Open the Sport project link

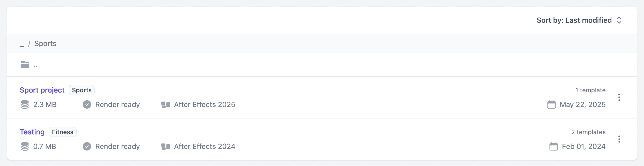(42, 90)
